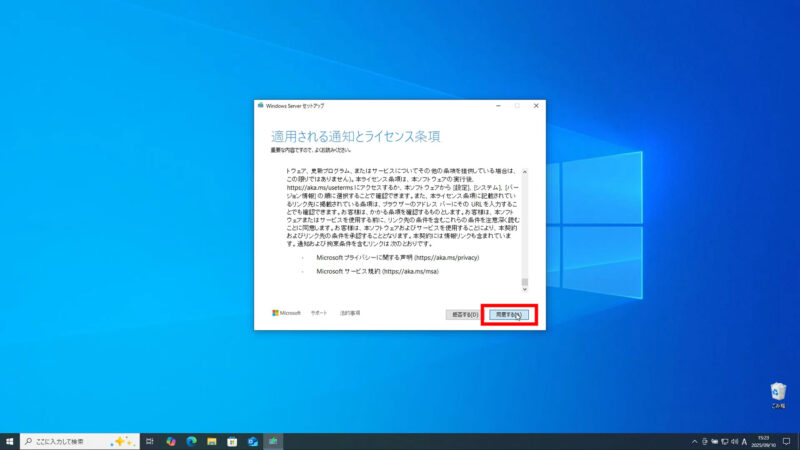Image resolution: width=800 pixels, height=450 pixels.
Task: Open Task View from the taskbar
Action: 149,441
